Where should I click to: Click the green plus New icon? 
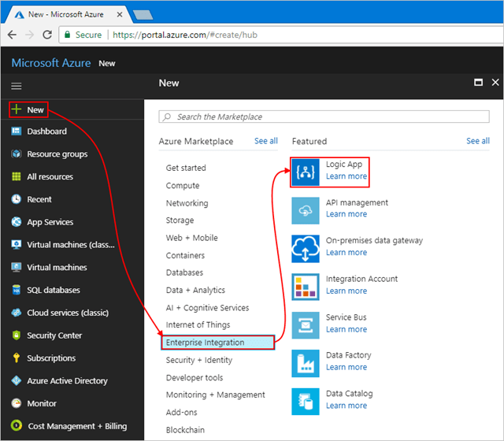coord(16,109)
